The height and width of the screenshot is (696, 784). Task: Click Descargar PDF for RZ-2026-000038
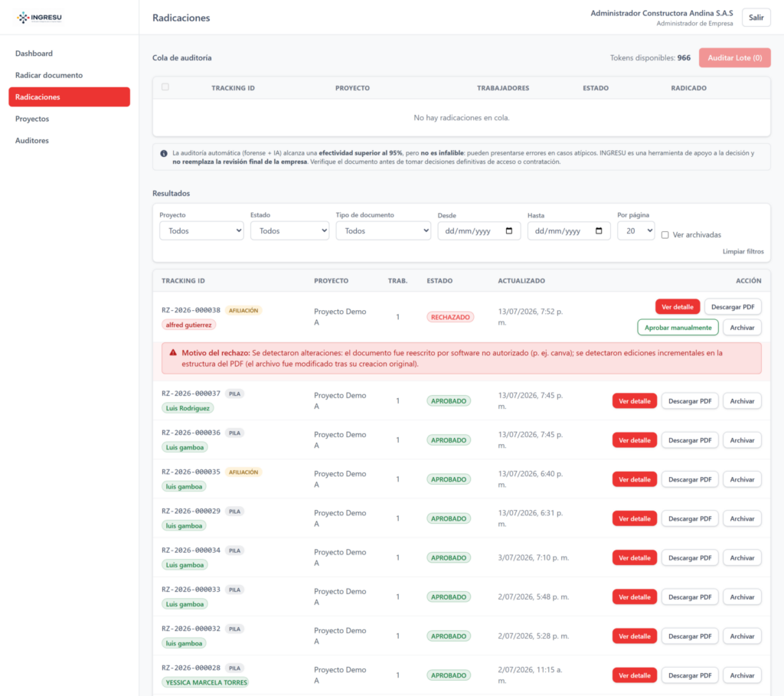point(733,307)
